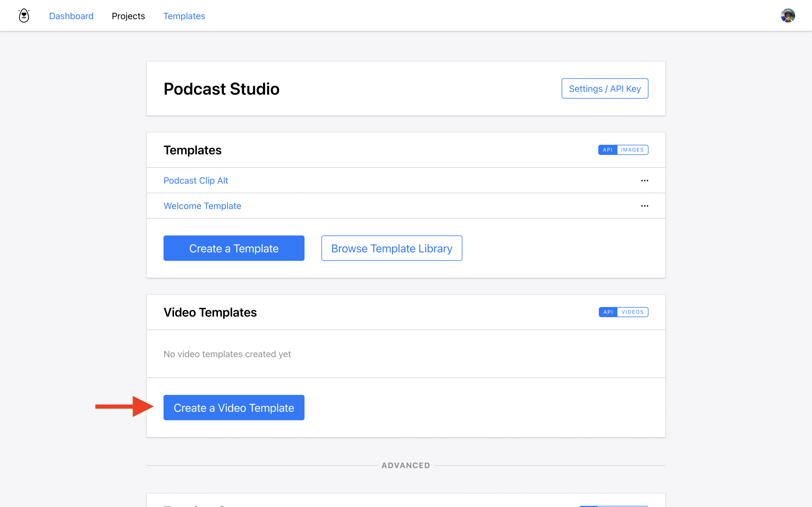Click the Bannerbear bear logo
This screenshot has width=812, height=507.
[24, 16]
